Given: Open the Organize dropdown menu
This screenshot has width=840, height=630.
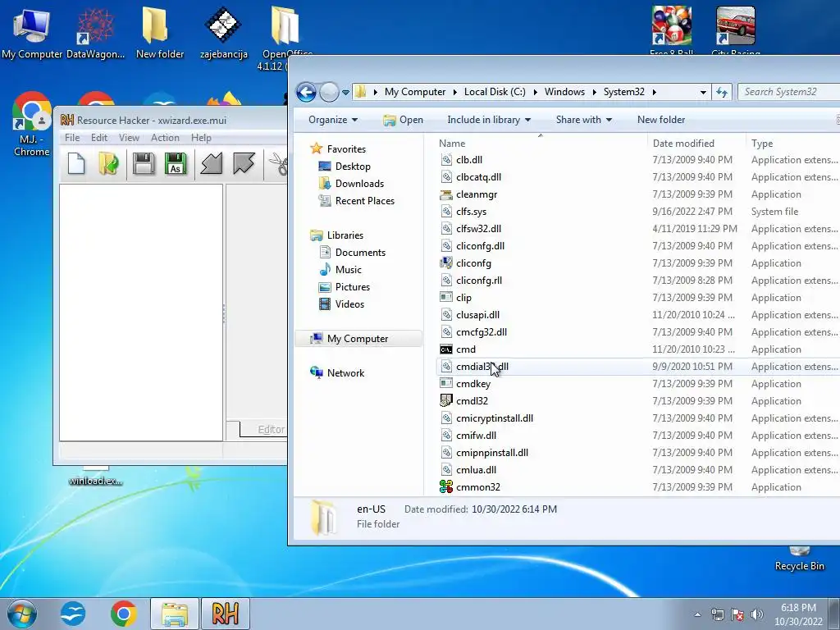Looking at the screenshot, I should tap(333, 120).
